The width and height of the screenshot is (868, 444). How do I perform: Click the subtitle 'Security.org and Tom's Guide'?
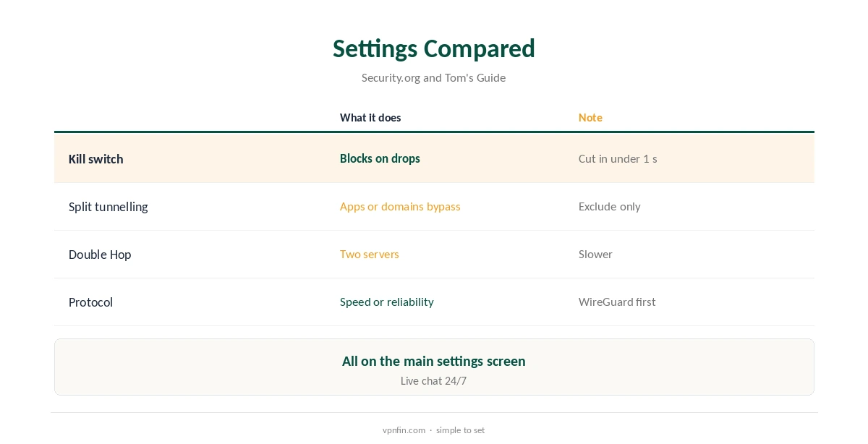(434, 77)
